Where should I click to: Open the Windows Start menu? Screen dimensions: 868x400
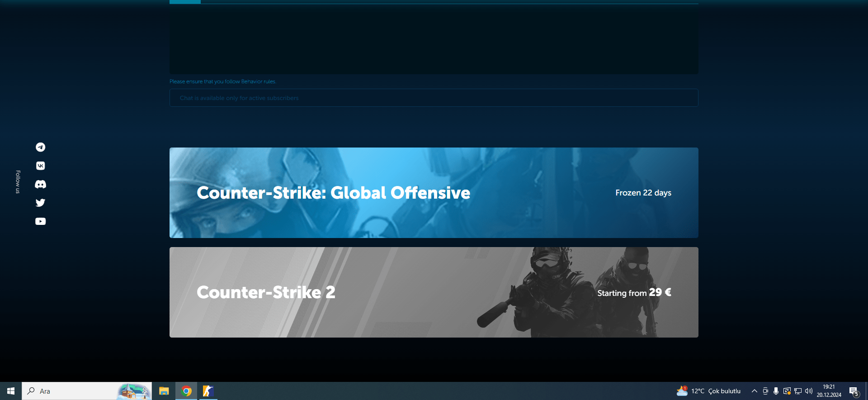[x=11, y=391]
